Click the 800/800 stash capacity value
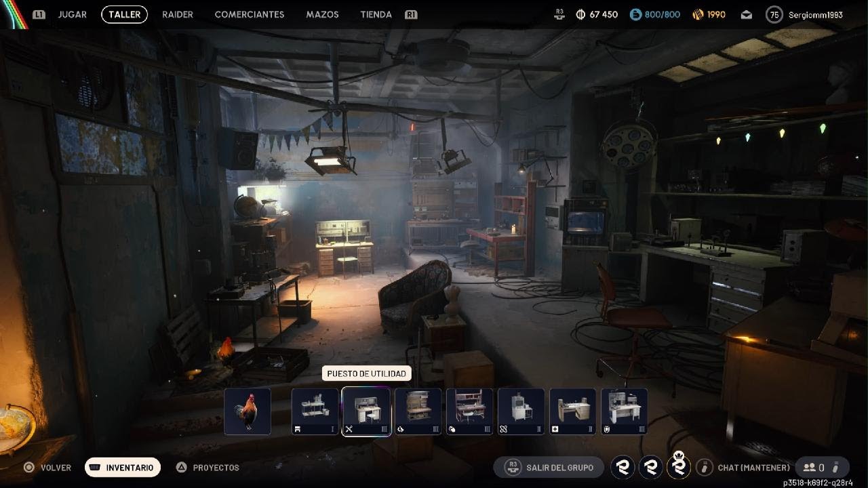The height and width of the screenshot is (488, 868). coord(662,14)
